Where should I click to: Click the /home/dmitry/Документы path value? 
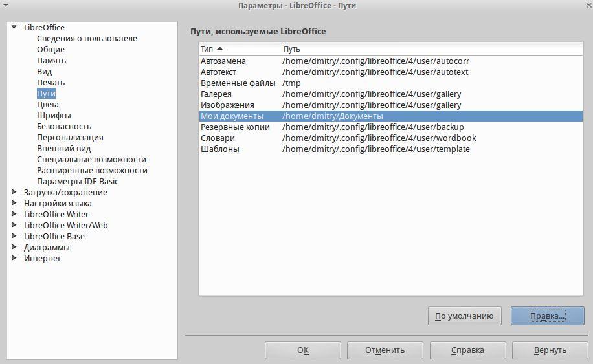(x=332, y=116)
